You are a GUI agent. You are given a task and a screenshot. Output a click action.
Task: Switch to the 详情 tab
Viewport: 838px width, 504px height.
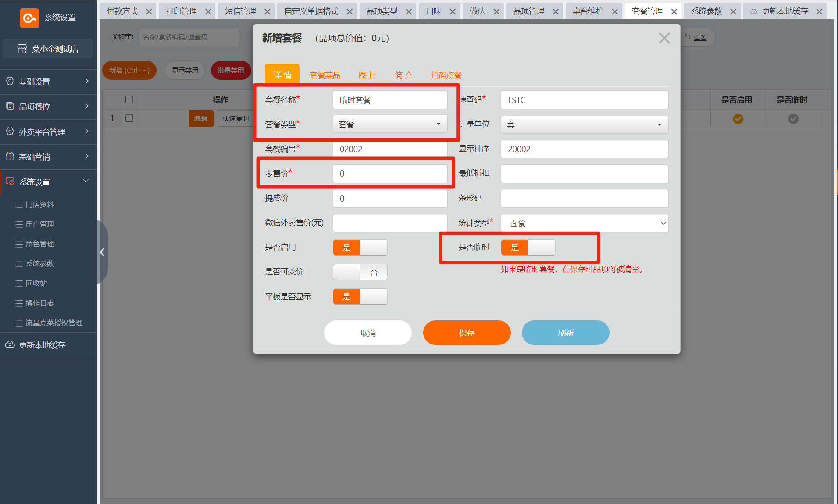tap(282, 75)
